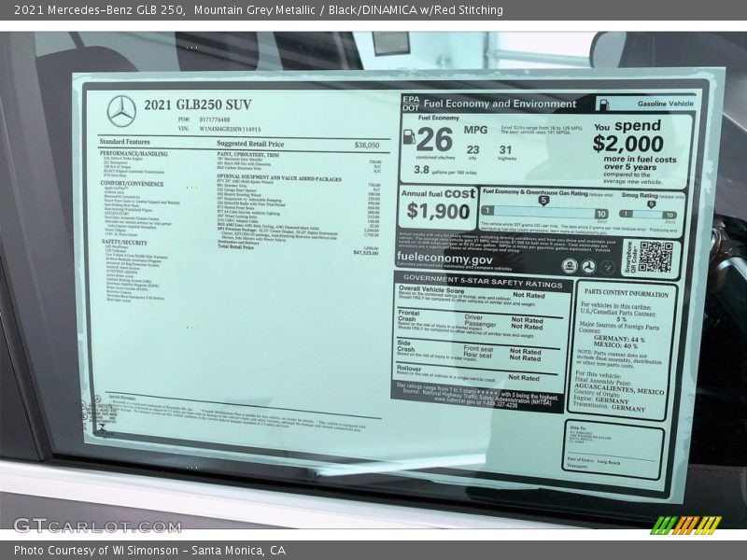Click the 'GOVERNMENT 5-STAR SAFETY RATINGS' header
Viewport: 747px width, 560px height.
(x=483, y=281)
